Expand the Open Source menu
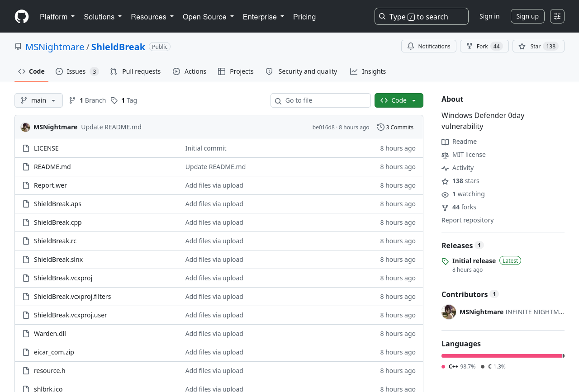 point(209,17)
